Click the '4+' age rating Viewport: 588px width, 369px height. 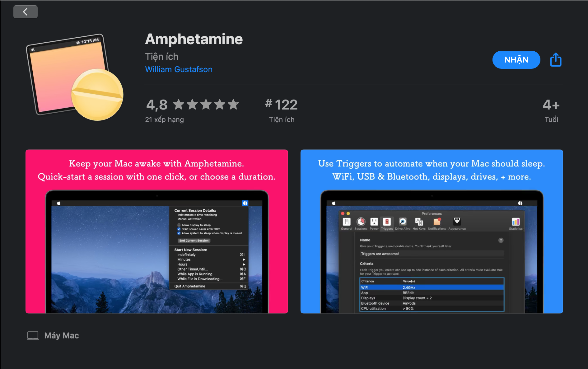click(x=551, y=105)
